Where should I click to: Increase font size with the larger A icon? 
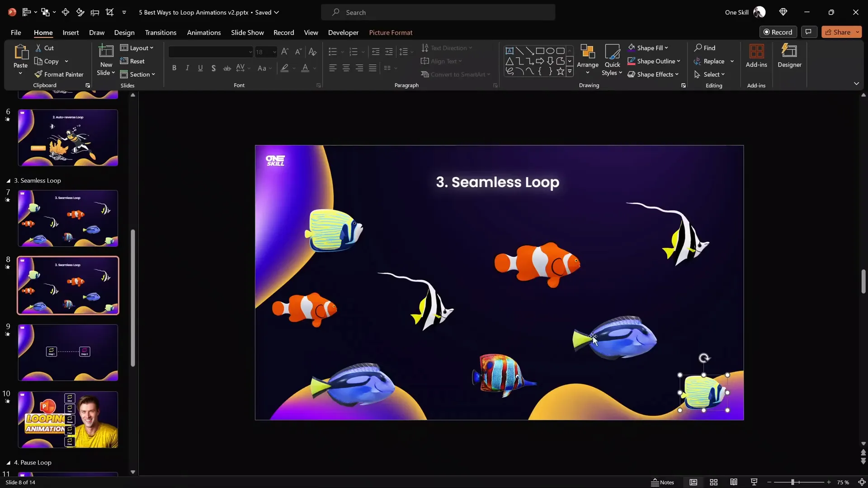point(284,52)
